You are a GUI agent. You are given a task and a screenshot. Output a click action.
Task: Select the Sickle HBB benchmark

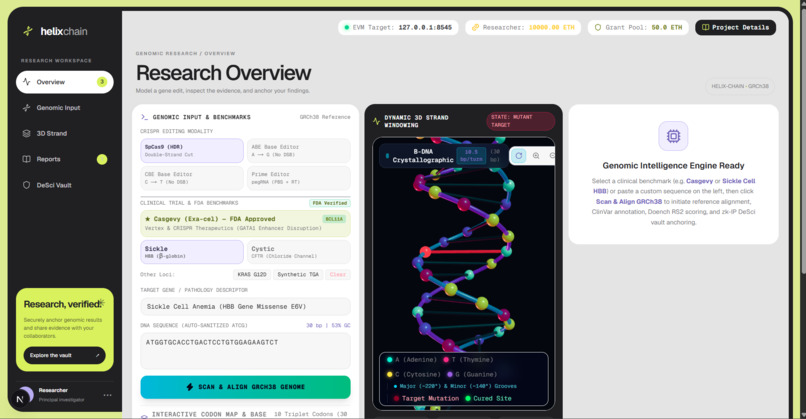(x=192, y=252)
